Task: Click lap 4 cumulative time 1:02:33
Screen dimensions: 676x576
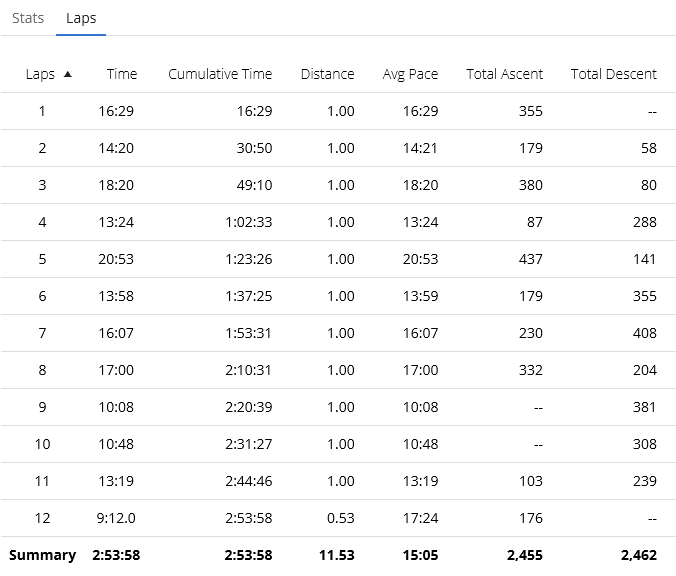Action: 249,222
